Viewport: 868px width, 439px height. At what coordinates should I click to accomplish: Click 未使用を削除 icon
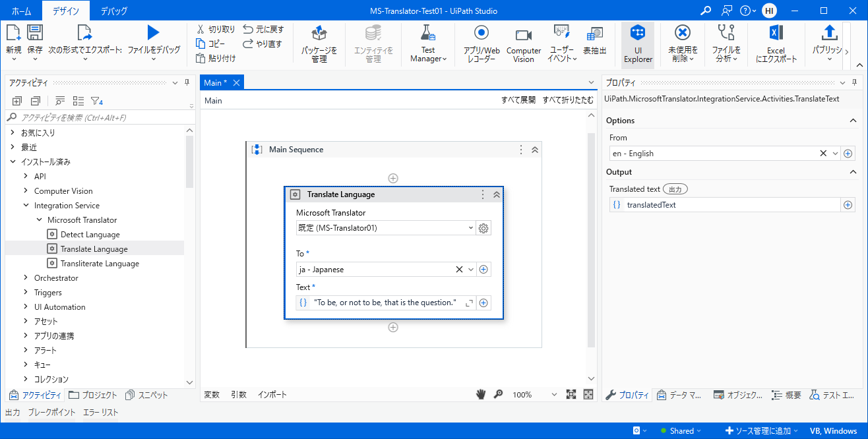coord(683,32)
